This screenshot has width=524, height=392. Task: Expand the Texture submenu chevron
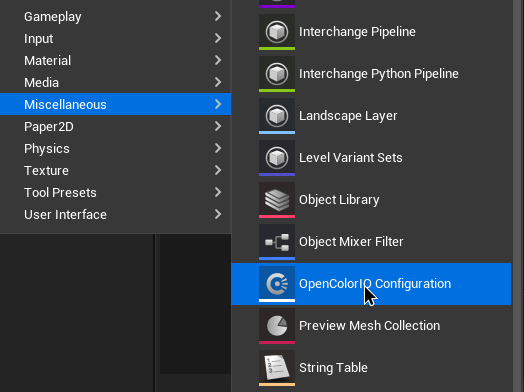218,170
